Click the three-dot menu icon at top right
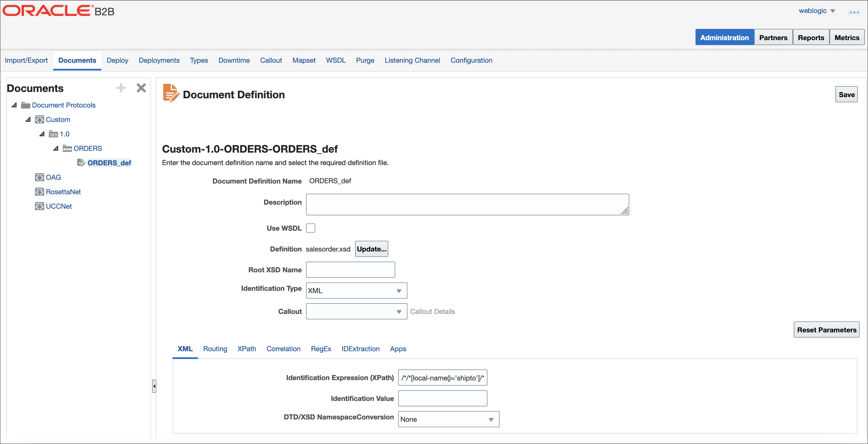The width and height of the screenshot is (868, 444). tap(854, 12)
